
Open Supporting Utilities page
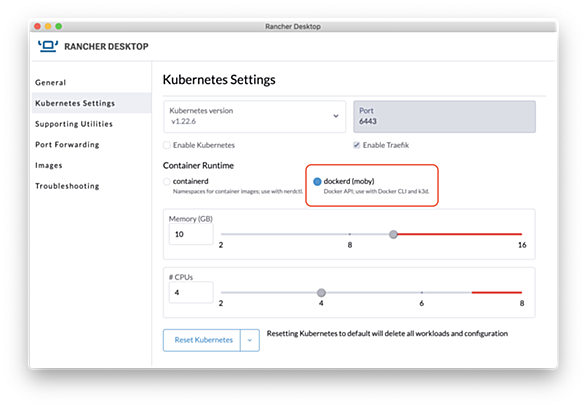point(74,124)
